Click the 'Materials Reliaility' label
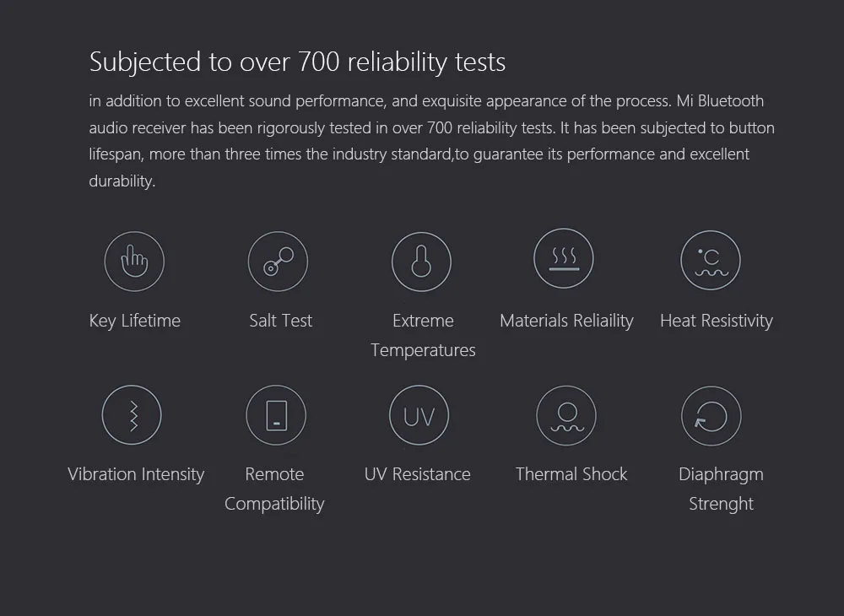844x616 pixels. (566, 321)
